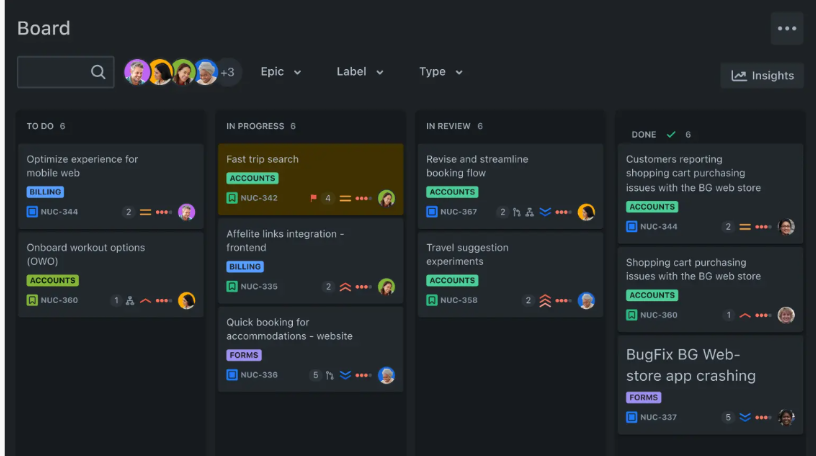The image size is (816, 456).
Task: Open assignee avatar on NUC-358 card
Action: (x=586, y=300)
